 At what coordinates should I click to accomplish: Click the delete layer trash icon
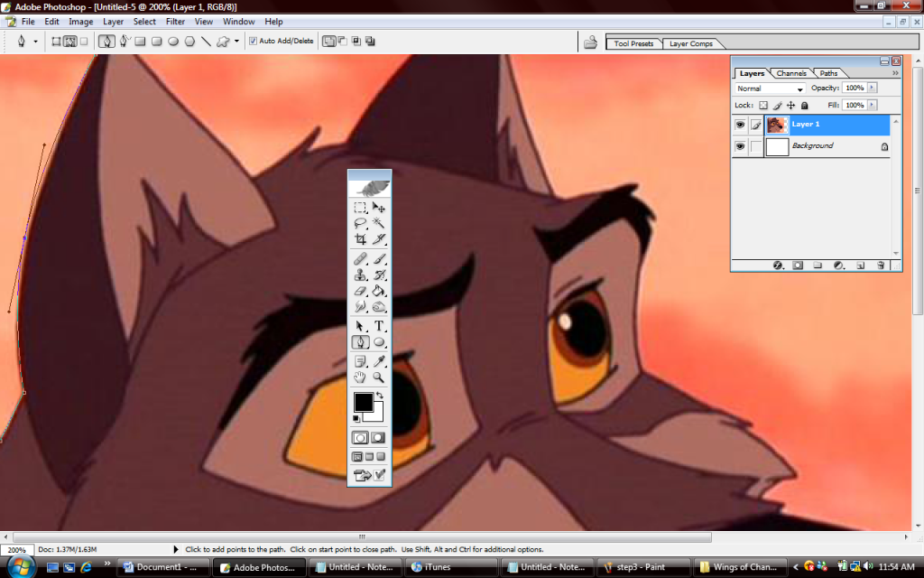(x=881, y=266)
